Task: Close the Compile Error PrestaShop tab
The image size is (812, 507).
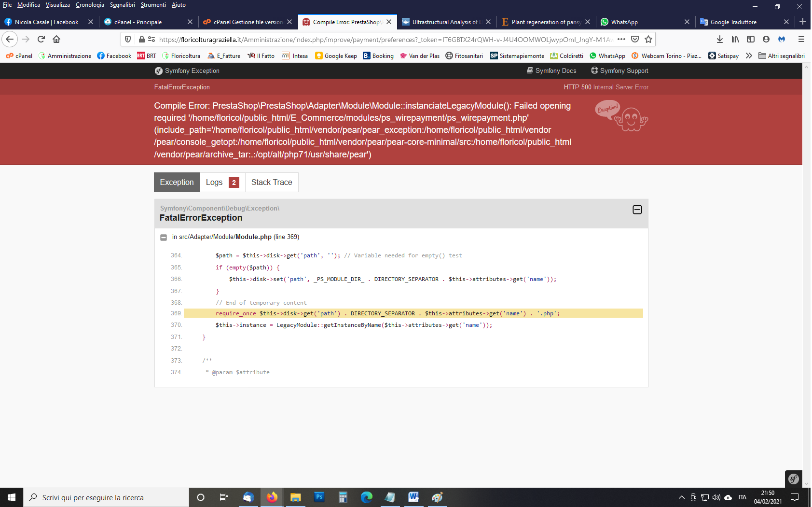Action: [389, 22]
